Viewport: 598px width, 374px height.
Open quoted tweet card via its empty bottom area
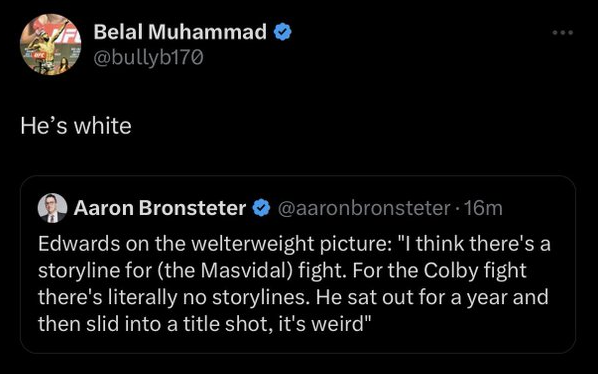coord(297,345)
